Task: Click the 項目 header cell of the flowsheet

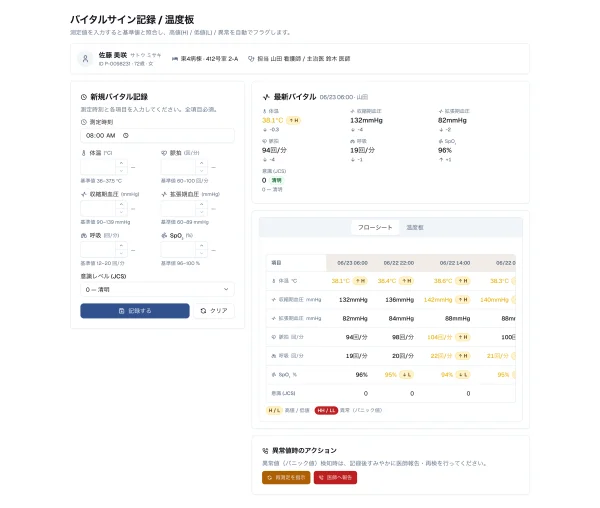Action: pyautogui.click(x=296, y=263)
